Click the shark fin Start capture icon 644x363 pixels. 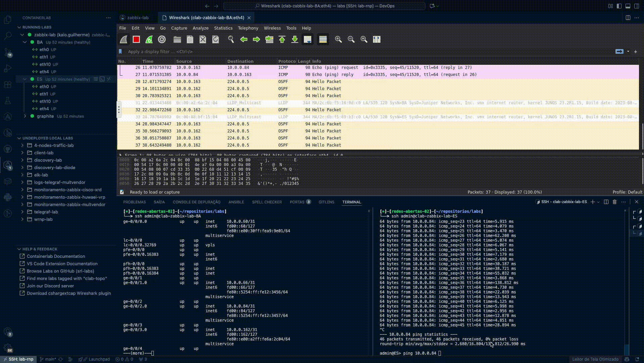coord(124,40)
